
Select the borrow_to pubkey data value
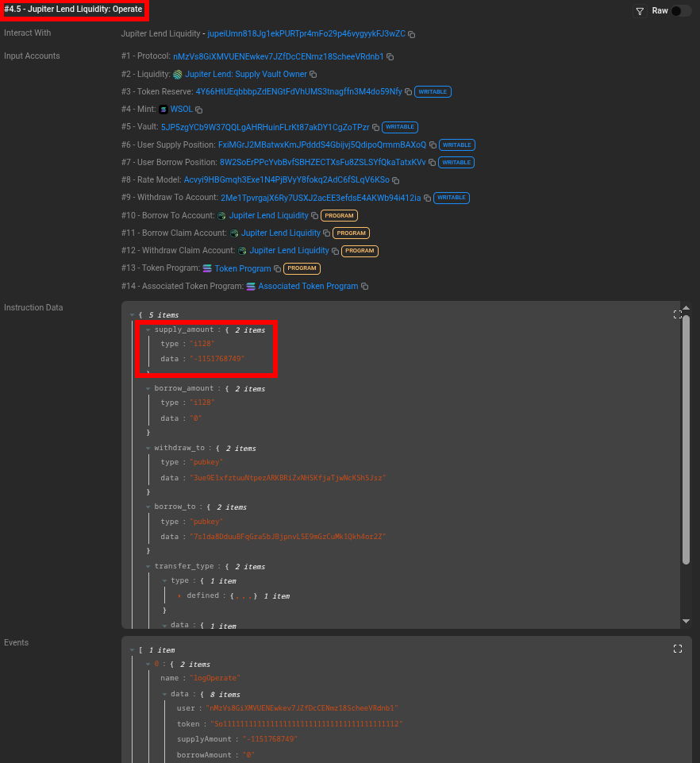tap(287, 537)
